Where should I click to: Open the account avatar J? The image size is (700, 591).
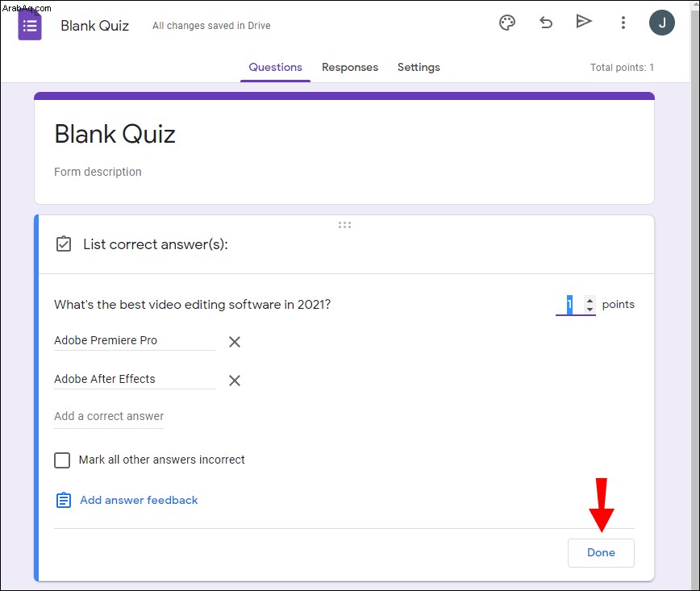661,23
